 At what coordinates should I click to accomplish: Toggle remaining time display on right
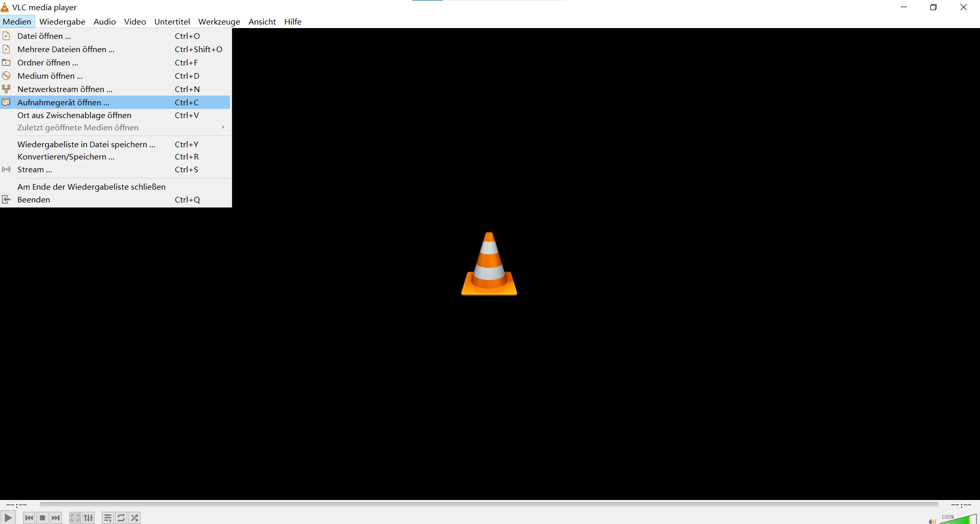(961, 505)
